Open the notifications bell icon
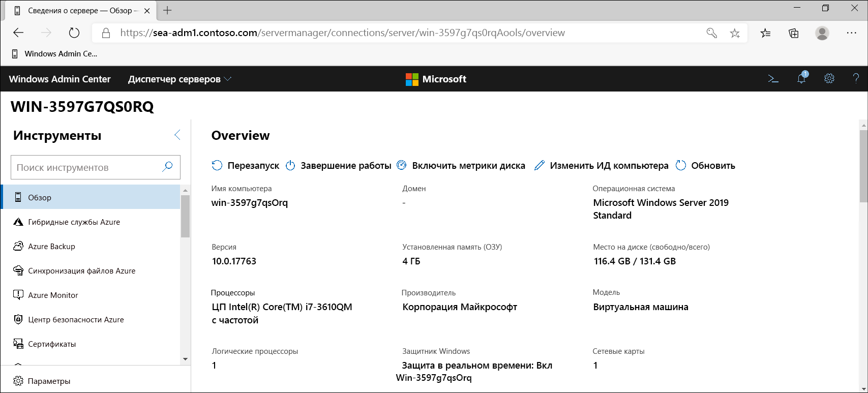This screenshot has height=393, width=868. point(802,78)
